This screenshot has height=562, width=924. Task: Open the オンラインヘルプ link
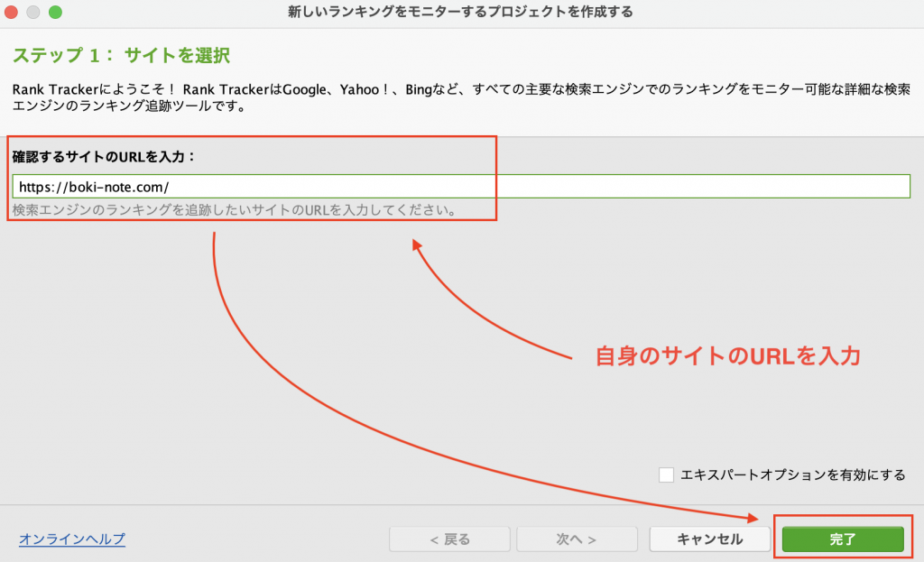click(72, 539)
